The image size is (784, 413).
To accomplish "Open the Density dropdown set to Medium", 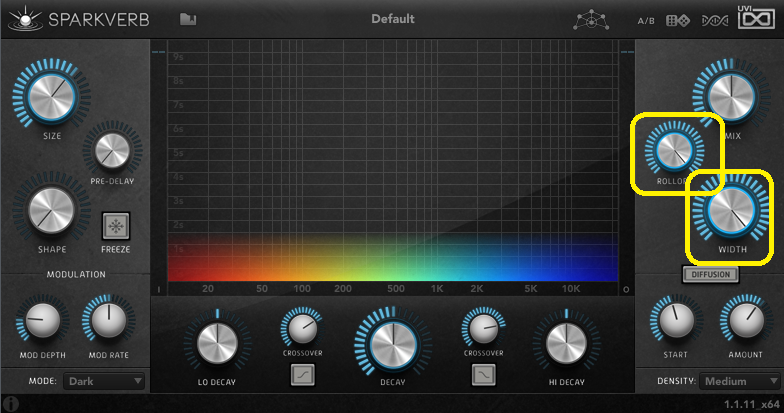I will click(x=738, y=381).
